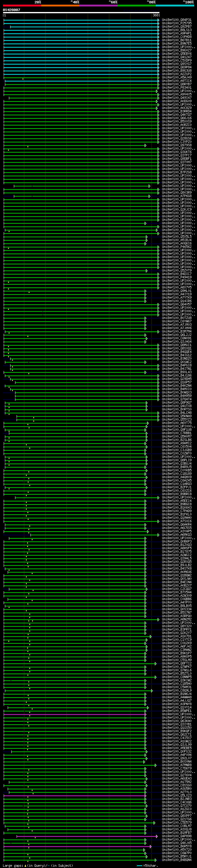197x868 pixels.
Task: Open hit UniRef100_Q41247
Action: tap(177, 57)
